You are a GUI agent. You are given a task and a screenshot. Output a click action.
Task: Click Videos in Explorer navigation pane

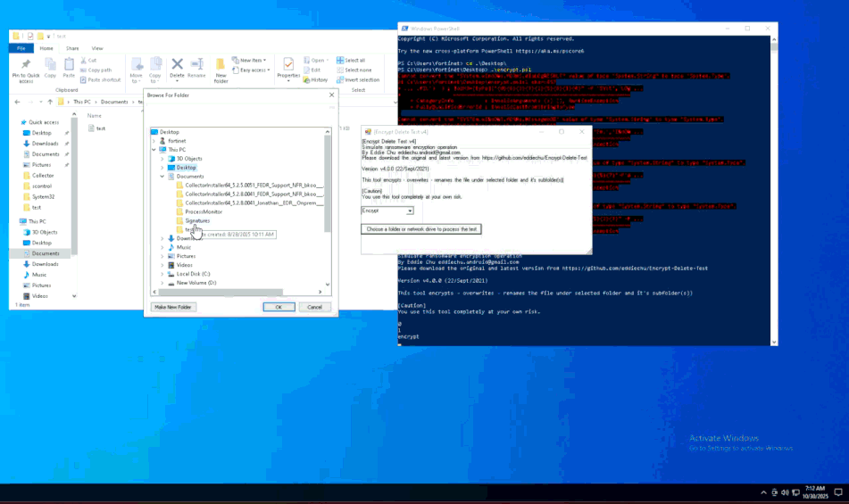click(x=39, y=296)
